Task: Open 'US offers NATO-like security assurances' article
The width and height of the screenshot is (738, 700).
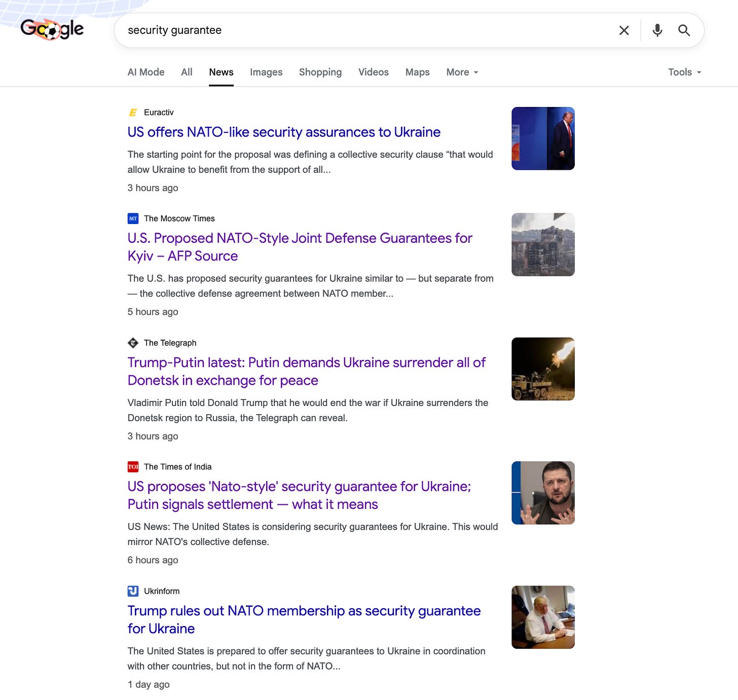Action: [284, 132]
